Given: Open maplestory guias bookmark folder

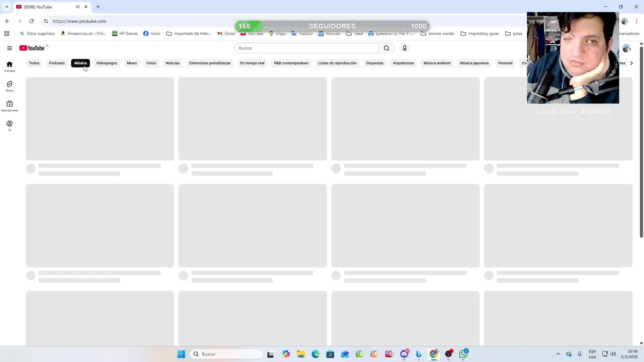Looking at the screenshot, I should pyautogui.click(x=479, y=34).
